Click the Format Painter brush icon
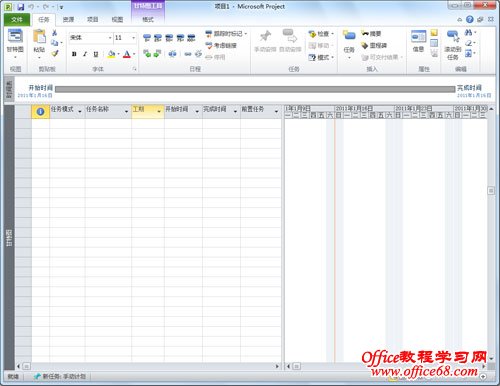The height and width of the screenshot is (386, 500). tap(55, 53)
